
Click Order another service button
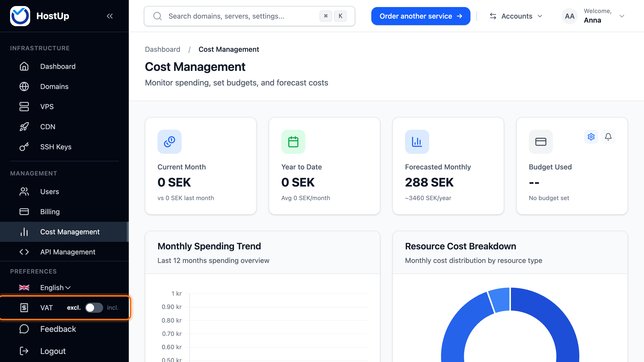(x=421, y=16)
